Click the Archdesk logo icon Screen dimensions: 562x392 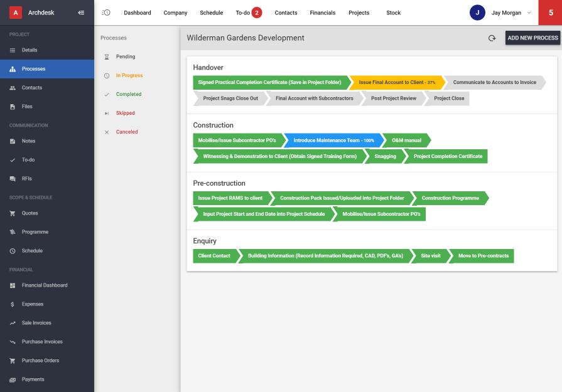[16, 13]
